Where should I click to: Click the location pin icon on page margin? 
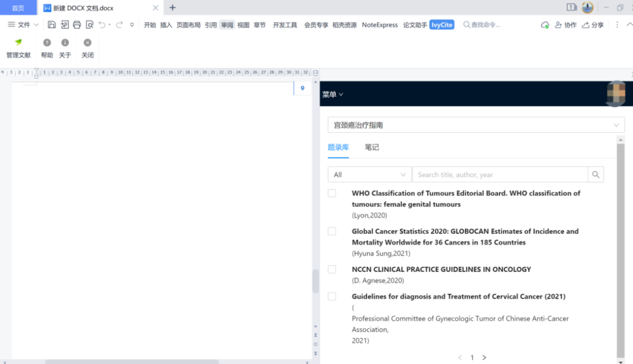302,88
